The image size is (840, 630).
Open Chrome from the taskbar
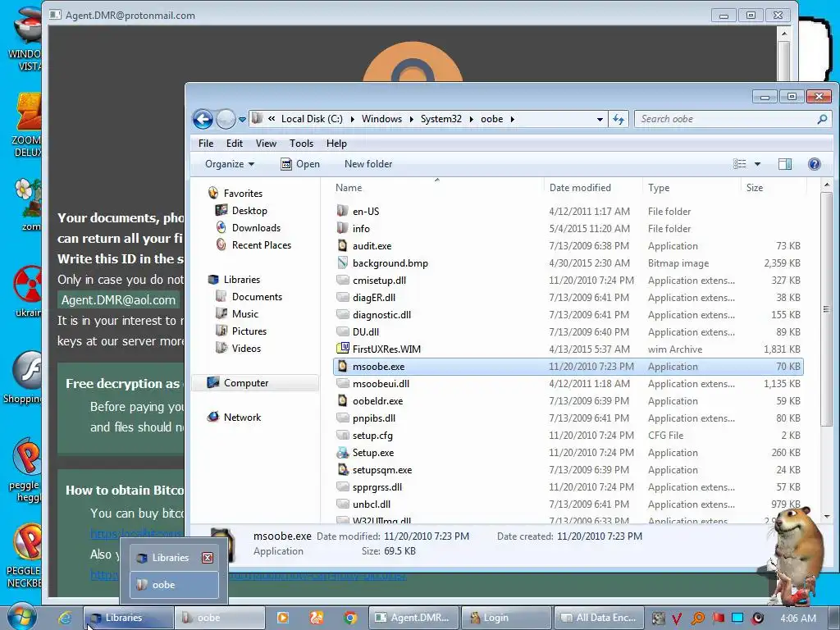[350, 619]
